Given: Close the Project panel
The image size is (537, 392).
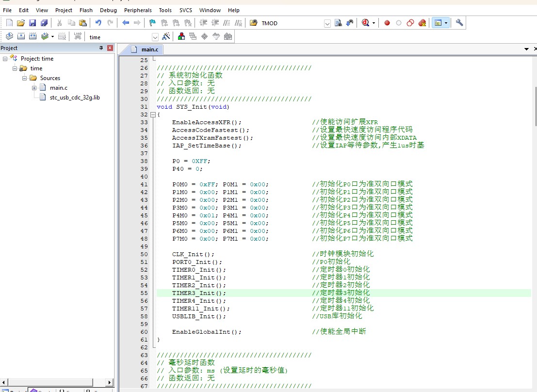Looking at the screenshot, I should point(110,48).
